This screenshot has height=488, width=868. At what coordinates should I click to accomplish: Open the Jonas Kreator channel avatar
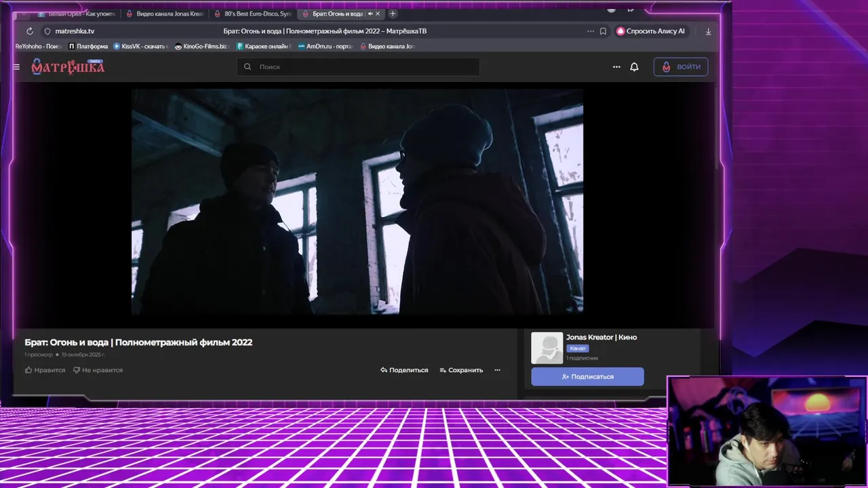tap(547, 348)
